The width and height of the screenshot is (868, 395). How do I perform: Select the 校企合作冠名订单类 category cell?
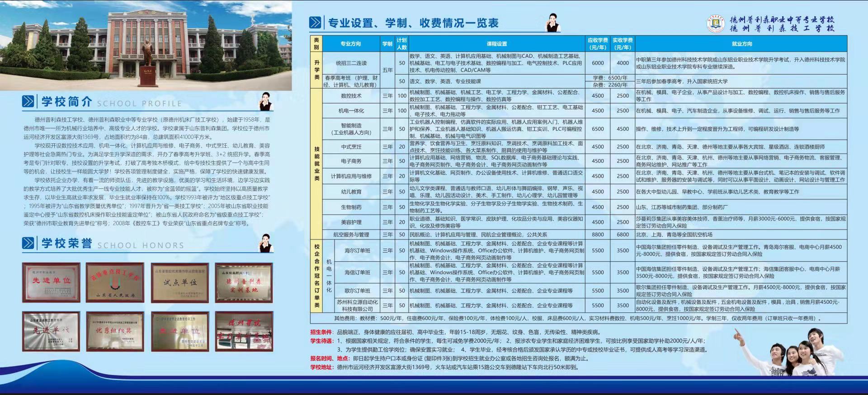tap(316, 276)
